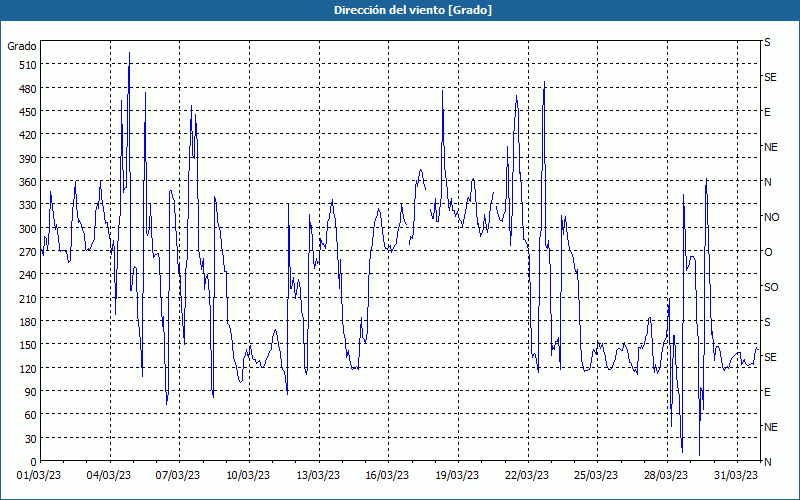Viewport: 800px width, 500px height.
Task: Select the 450 value on left axis
Action: click(27, 112)
